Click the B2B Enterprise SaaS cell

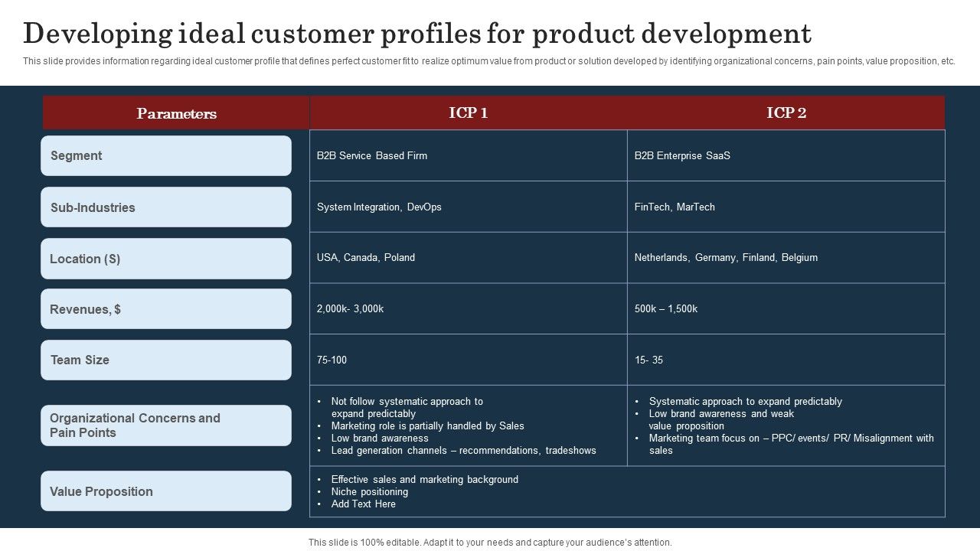[x=786, y=155]
